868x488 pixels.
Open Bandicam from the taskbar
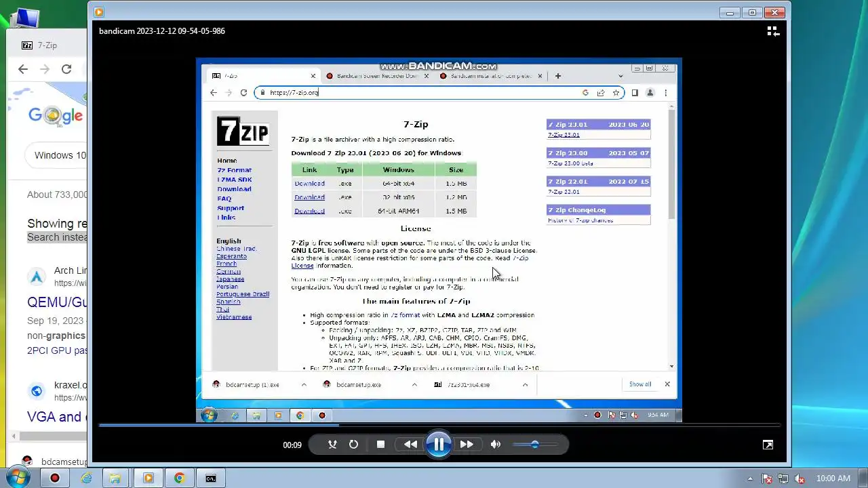pyautogui.click(x=55, y=478)
